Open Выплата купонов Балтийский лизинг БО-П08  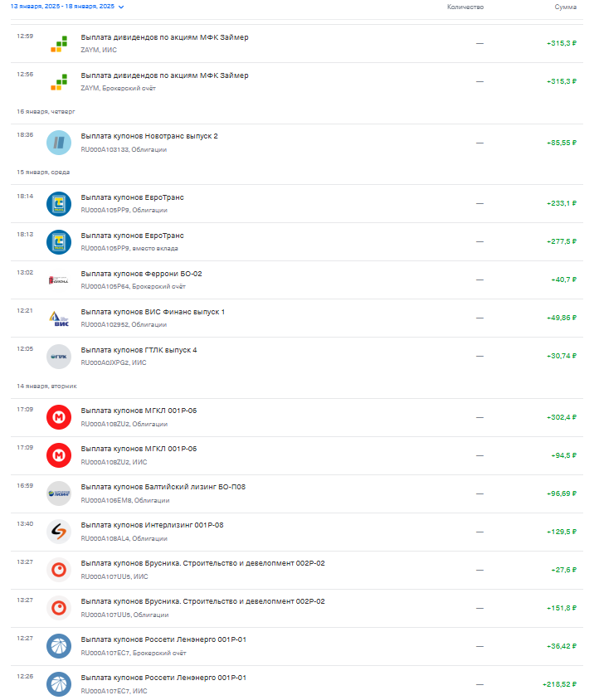click(x=297, y=493)
